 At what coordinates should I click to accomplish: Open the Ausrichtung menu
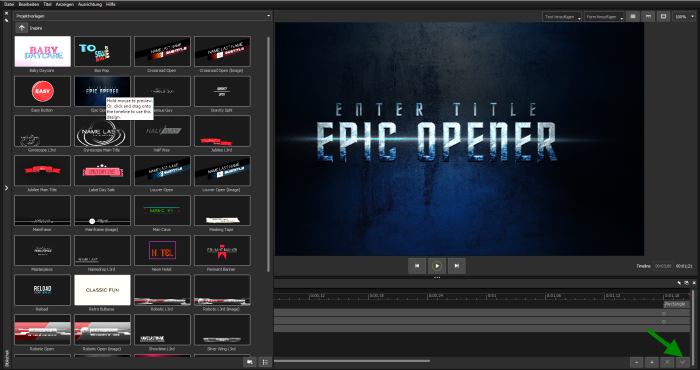(x=90, y=4)
